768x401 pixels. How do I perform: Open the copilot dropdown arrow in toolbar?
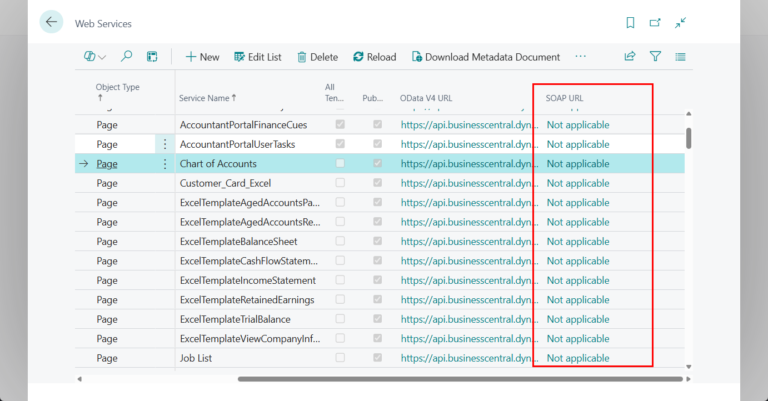[102, 57]
